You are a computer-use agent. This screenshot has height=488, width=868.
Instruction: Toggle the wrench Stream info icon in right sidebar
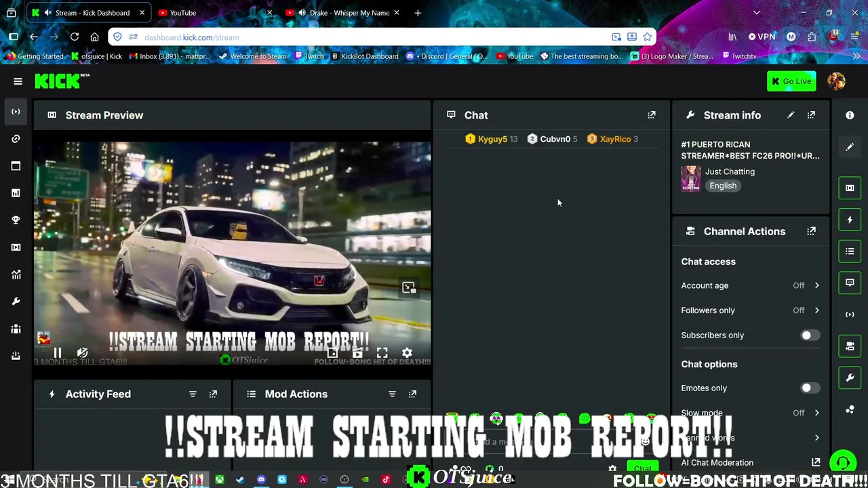point(850,378)
